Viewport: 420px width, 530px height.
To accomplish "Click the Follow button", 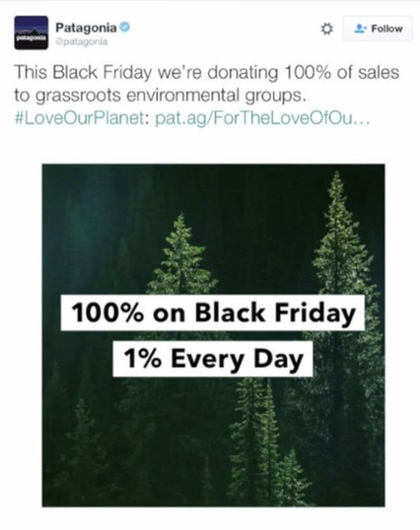I will tap(377, 29).
